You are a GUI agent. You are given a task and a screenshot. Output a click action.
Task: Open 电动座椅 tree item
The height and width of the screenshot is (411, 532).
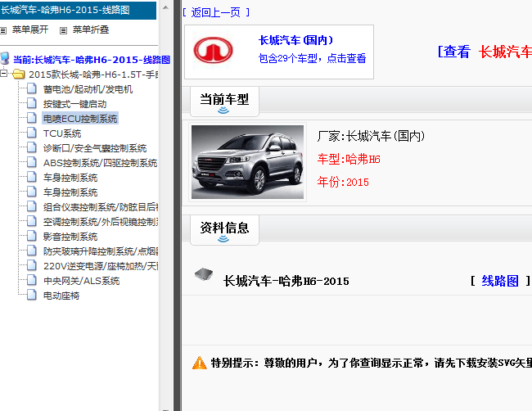pyautogui.click(x=61, y=296)
